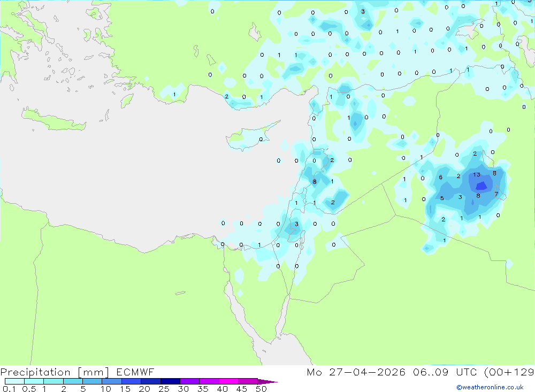Viewport: 535px width, 392px height.
Task: Click the 0.1 to 0.5 mm legend color swatch
Action: pyautogui.click(x=14, y=381)
